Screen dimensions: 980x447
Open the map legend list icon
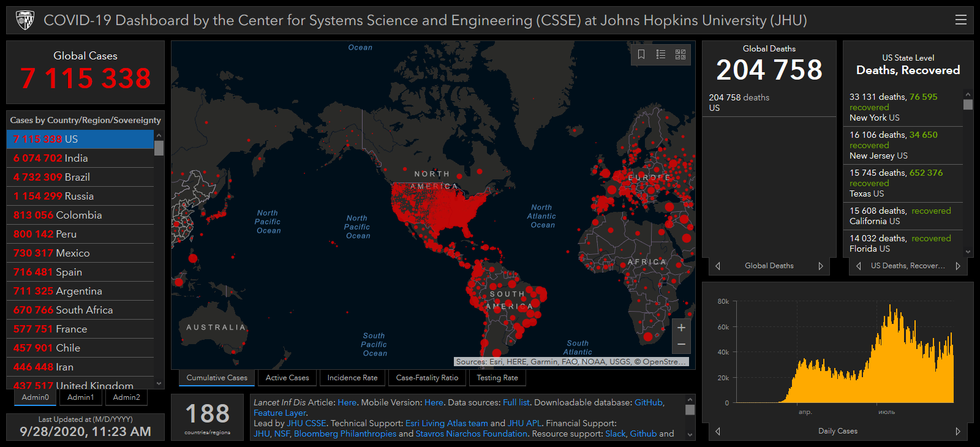pos(661,54)
